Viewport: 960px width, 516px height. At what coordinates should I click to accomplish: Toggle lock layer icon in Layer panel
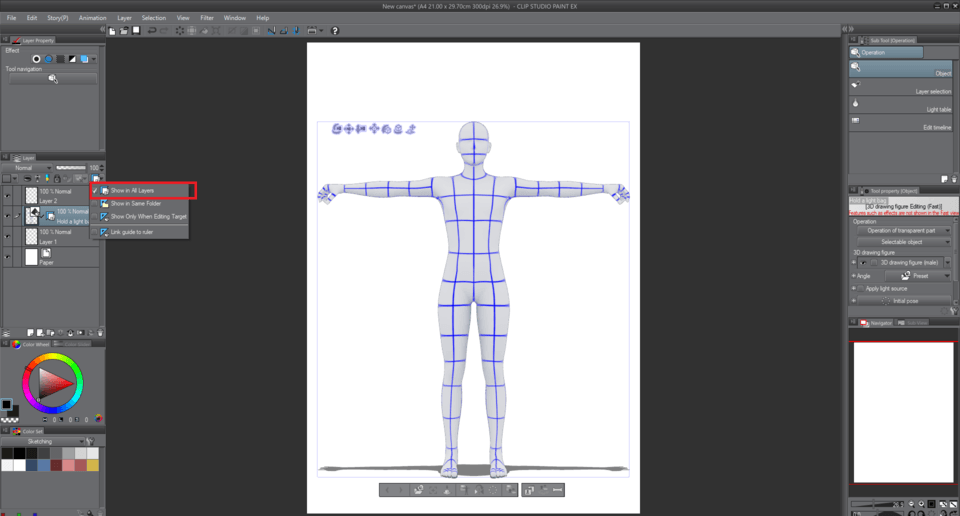[x=57, y=179]
